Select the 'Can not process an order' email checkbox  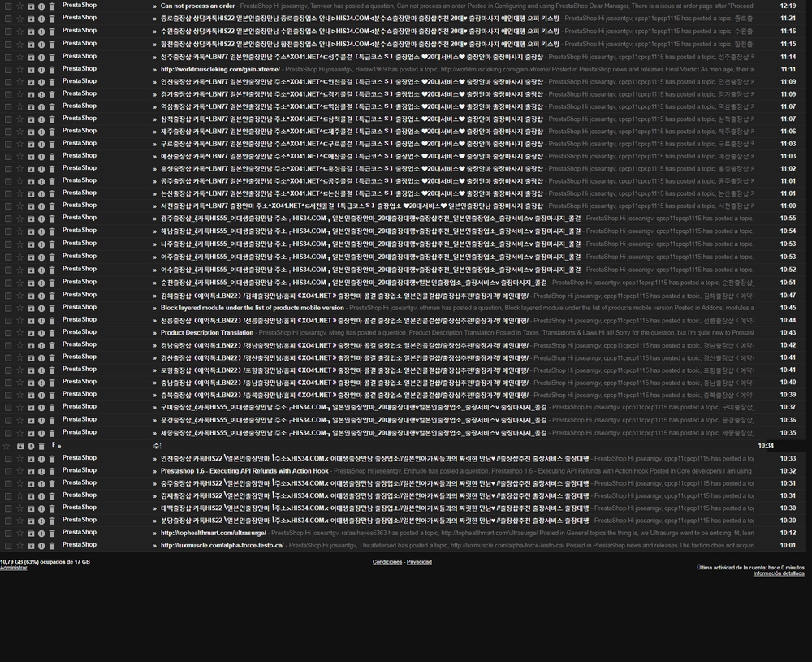(x=8, y=6)
